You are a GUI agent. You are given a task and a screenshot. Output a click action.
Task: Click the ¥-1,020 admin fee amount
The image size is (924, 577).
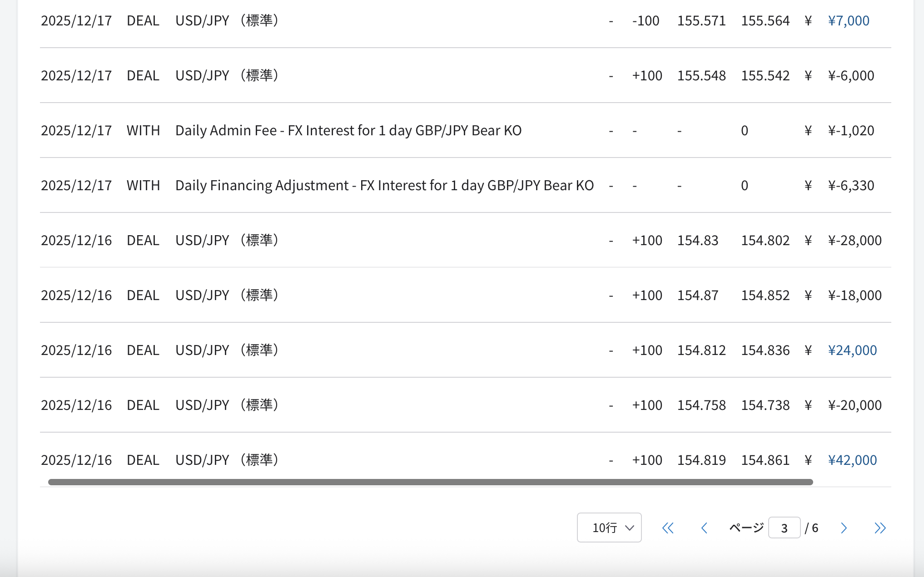(851, 131)
